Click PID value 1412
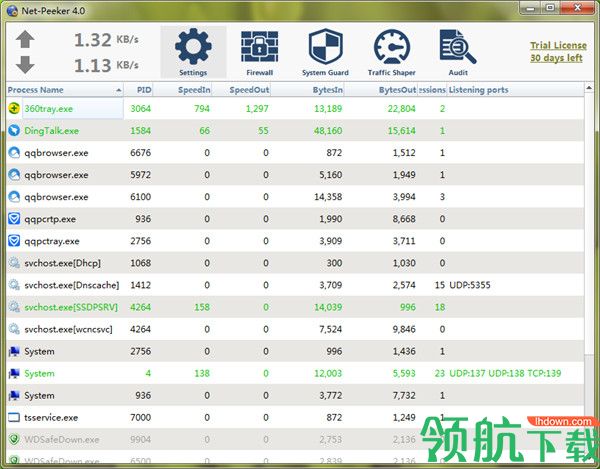This screenshot has height=469, width=600. coord(141,285)
